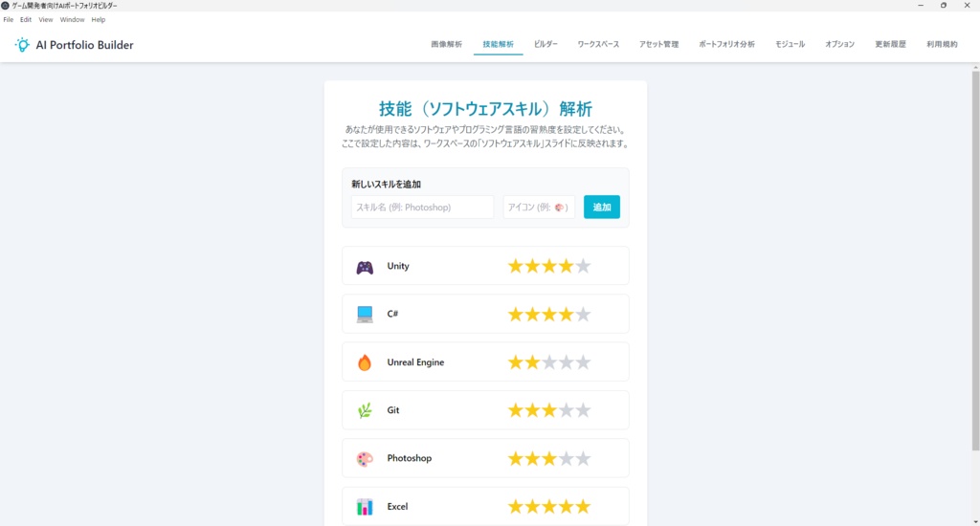980x526 pixels.
Task: Click the scrollbar down arrow
Action: [x=975, y=521]
